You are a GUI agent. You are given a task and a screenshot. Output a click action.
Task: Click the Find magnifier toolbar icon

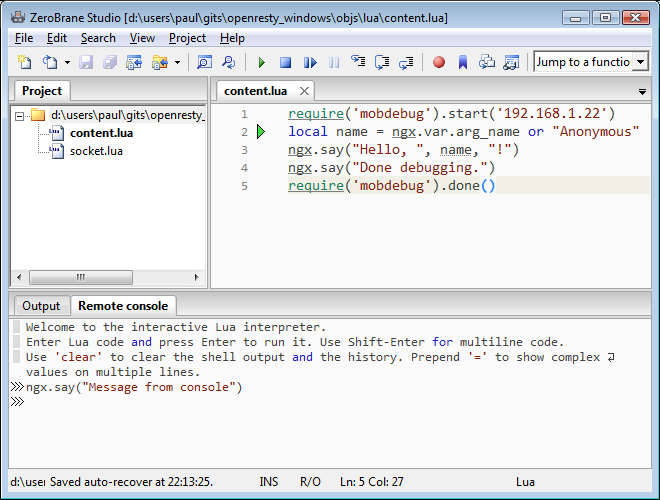(204, 62)
